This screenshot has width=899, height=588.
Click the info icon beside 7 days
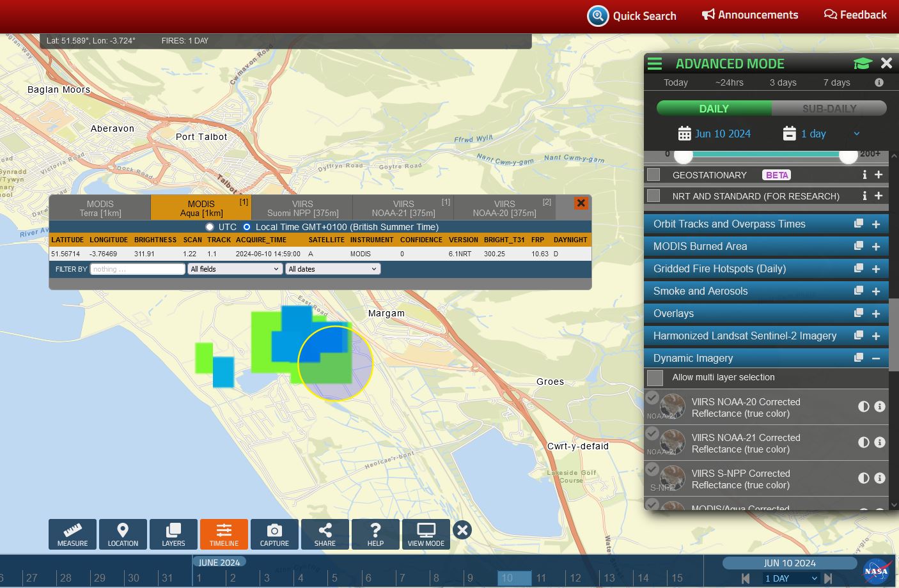point(879,82)
